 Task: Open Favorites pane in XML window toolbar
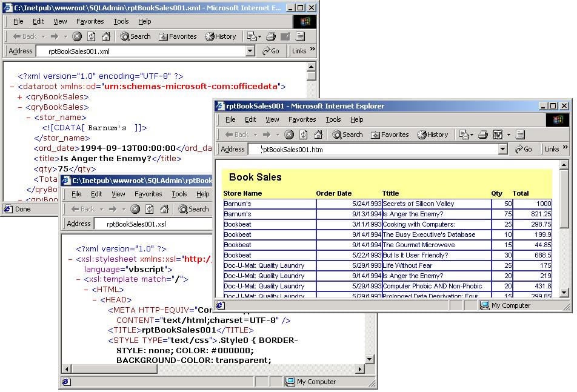pyautogui.click(x=178, y=36)
